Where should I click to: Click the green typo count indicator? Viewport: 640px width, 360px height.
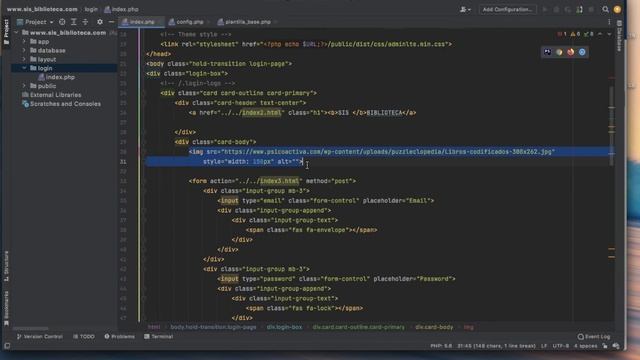pyautogui.click(x=589, y=34)
